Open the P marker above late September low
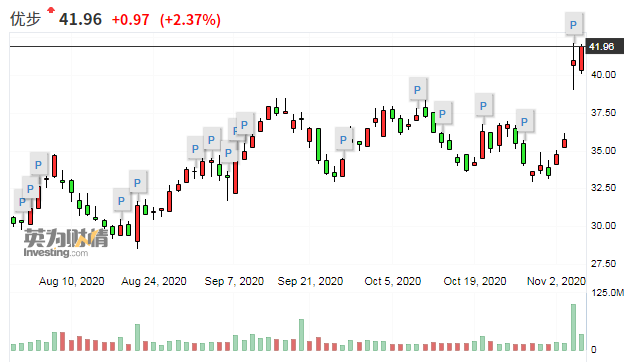The width and height of the screenshot is (643, 362). pyautogui.click(x=343, y=140)
